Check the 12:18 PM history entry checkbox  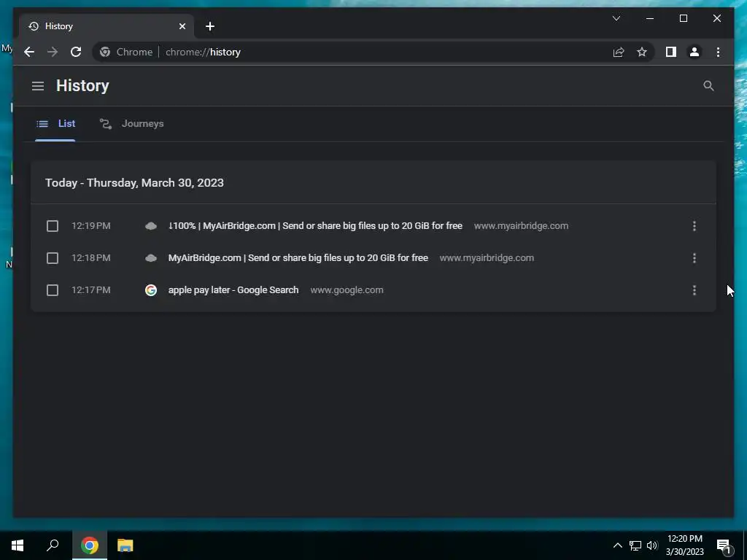click(x=53, y=257)
